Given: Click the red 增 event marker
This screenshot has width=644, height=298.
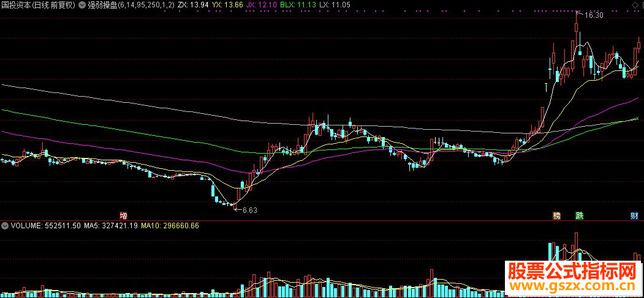Looking at the screenshot, I should [123, 215].
